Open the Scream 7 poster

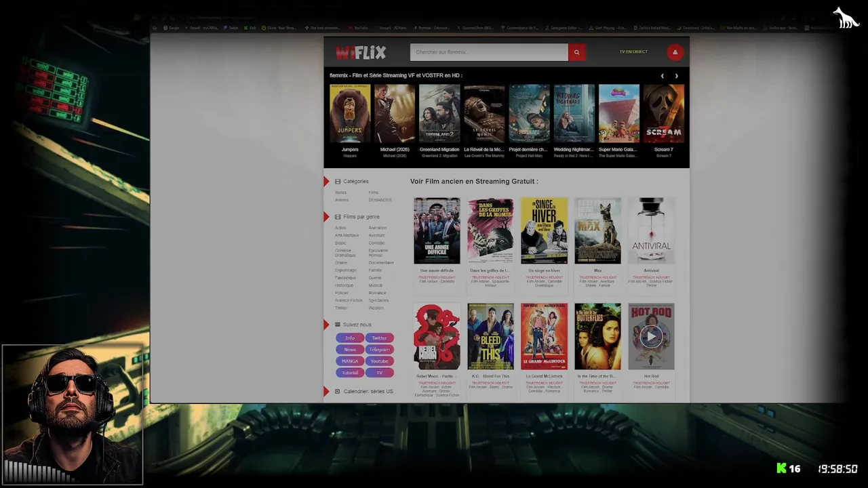tap(664, 113)
